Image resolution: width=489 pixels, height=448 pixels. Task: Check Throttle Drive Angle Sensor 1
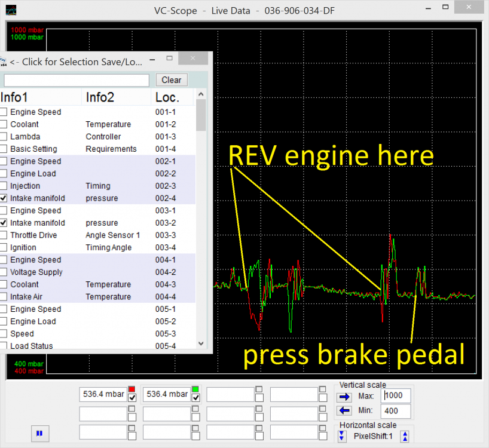(4, 235)
